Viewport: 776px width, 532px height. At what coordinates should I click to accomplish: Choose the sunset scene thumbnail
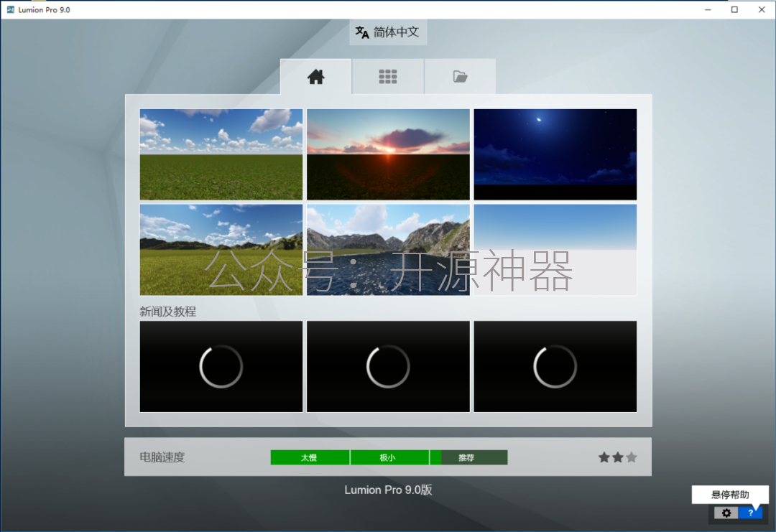pyautogui.click(x=388, y=154)
